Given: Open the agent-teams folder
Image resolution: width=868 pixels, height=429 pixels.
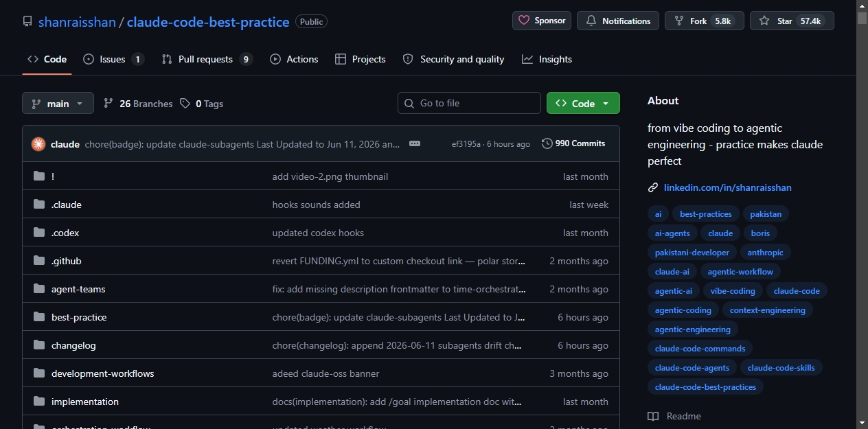Looking at the screenshot, I should tap(78, 289).
